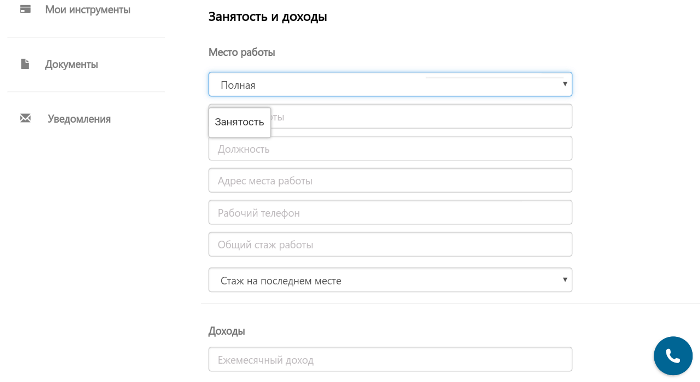This screenshot has height=382, width=700.
Task: Click the Место работы label
Action: tap(242, 52)
